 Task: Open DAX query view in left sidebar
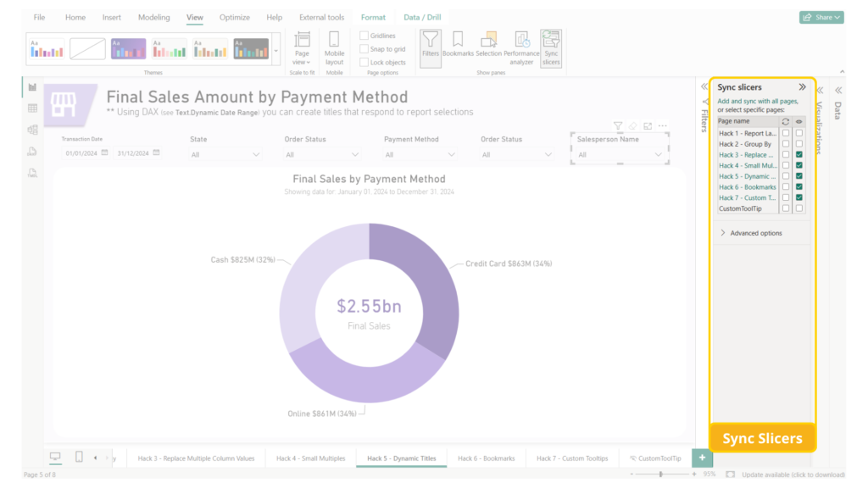pos(33,152)
